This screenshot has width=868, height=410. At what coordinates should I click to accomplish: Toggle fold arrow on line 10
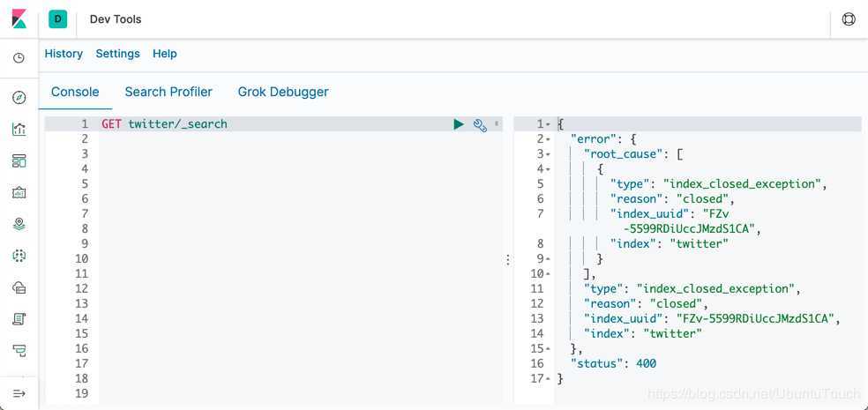tap(548, 274)
